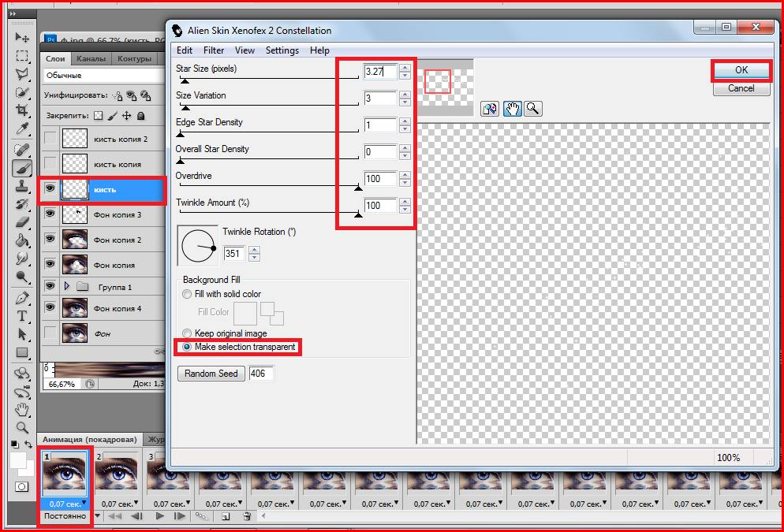784x532 pixels.
Task: Click the preview toggle icon left of hand tool
Action: 490,109
